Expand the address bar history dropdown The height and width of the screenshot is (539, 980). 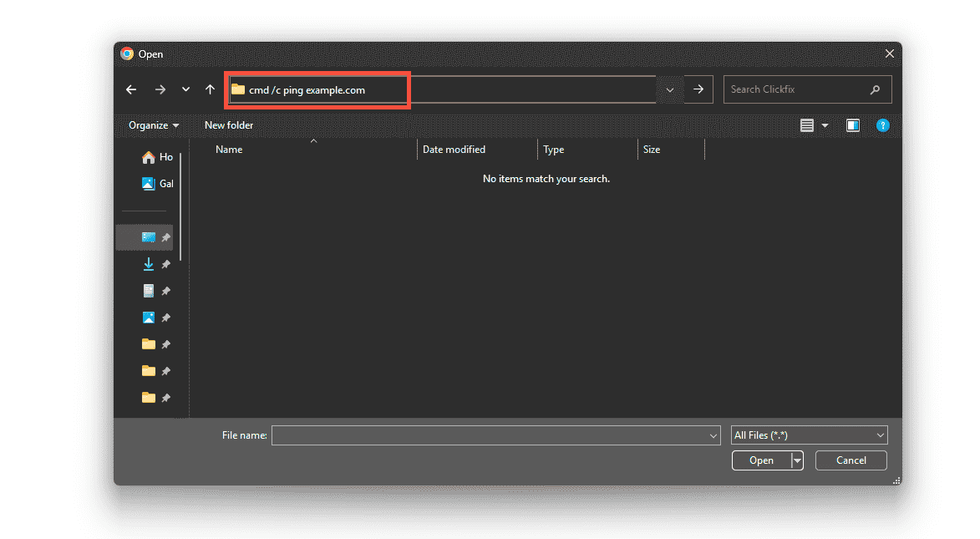(669, 89)
